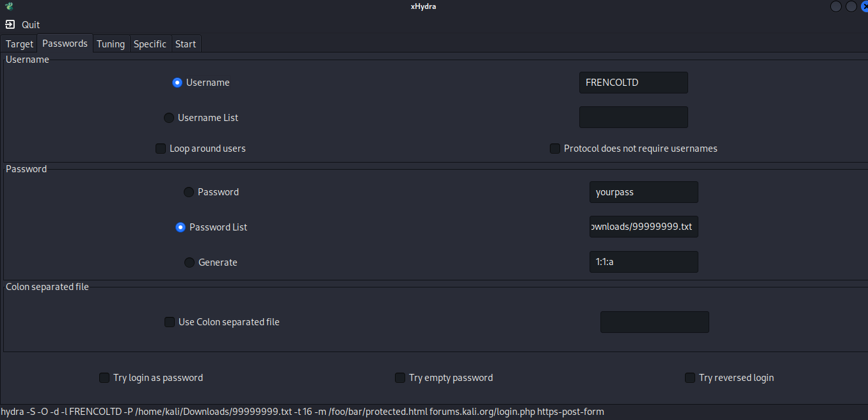Open the Tuning tab
This screenshot has width=868, height=420.
tap(111, 44)
